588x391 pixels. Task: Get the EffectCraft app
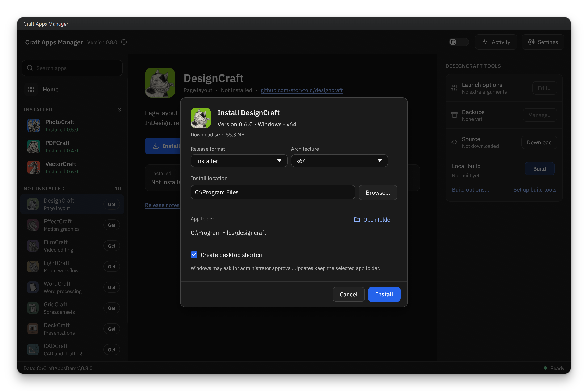pyautogui.click(x=112, y=225)
